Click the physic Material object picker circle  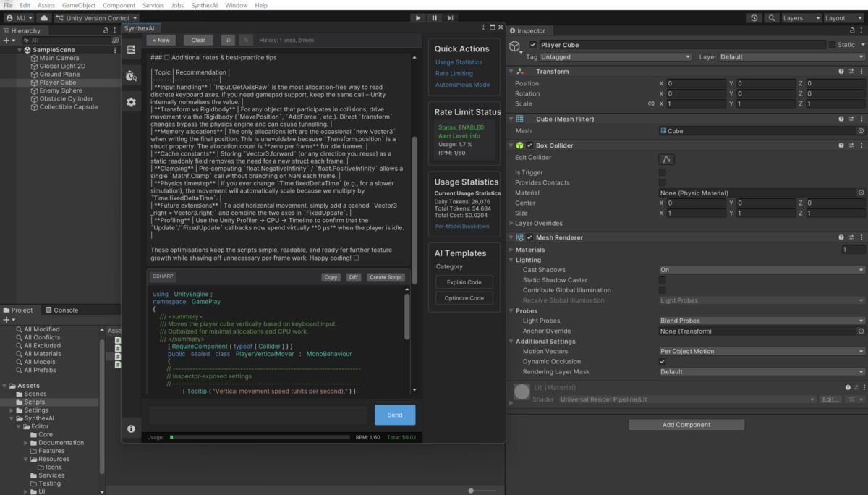pos(861,193)
